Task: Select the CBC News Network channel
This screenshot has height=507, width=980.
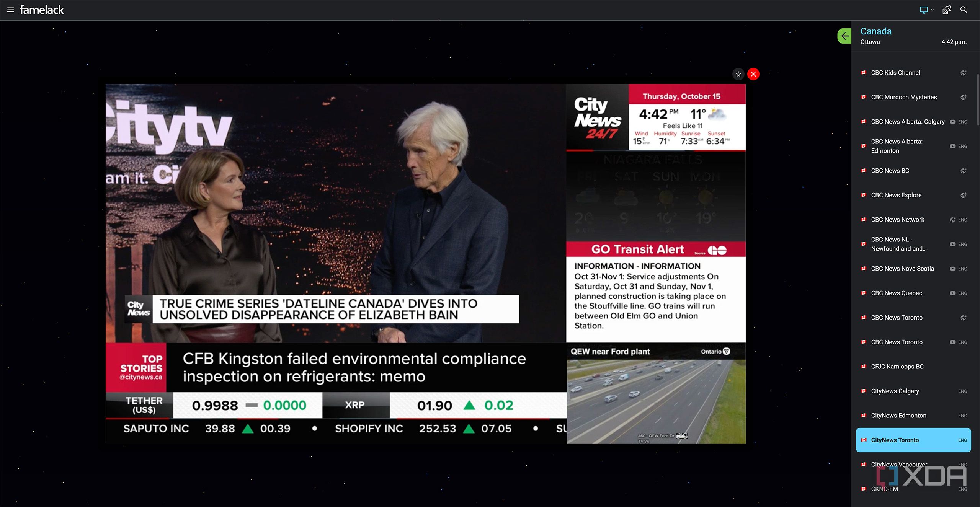Action: click(x=913, y=220)
